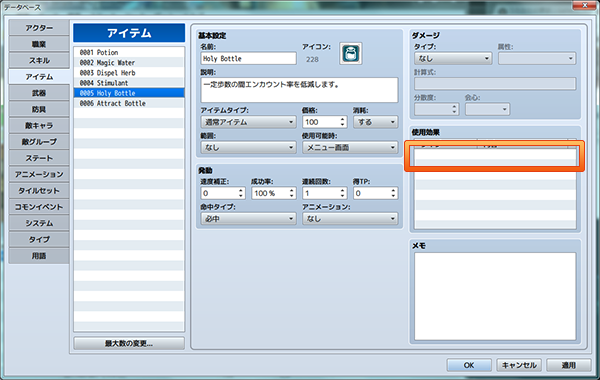Go to the システム tab
The image size is (600, 380).
pos(39,223)
